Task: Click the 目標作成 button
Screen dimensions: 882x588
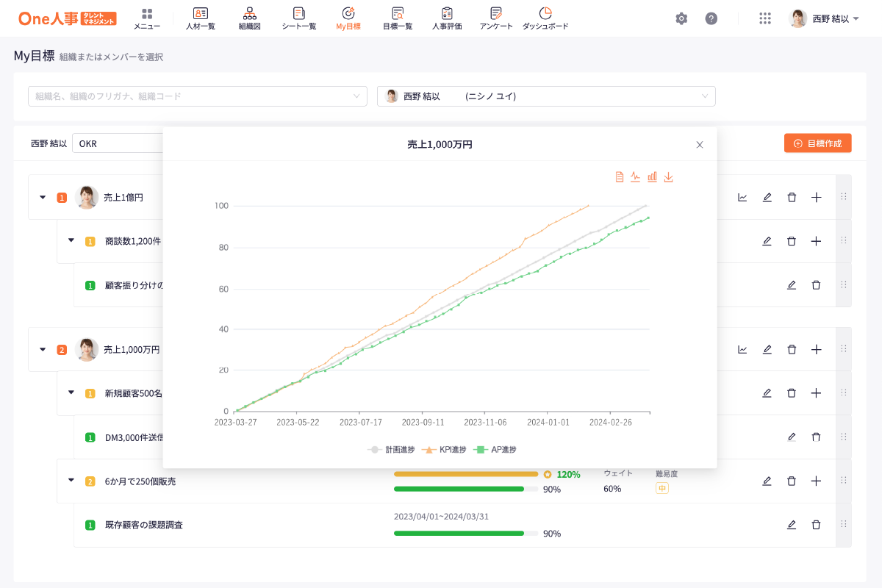Action: click(817, 143)
